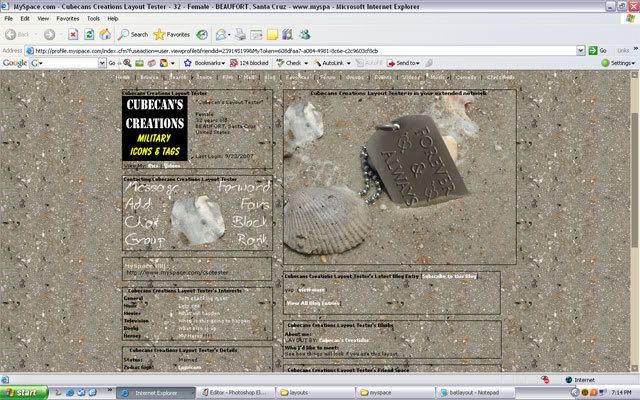This screenshot has height=400, width=640.
Task: Open the Tools menu
Action: click(x=93, y=18)
